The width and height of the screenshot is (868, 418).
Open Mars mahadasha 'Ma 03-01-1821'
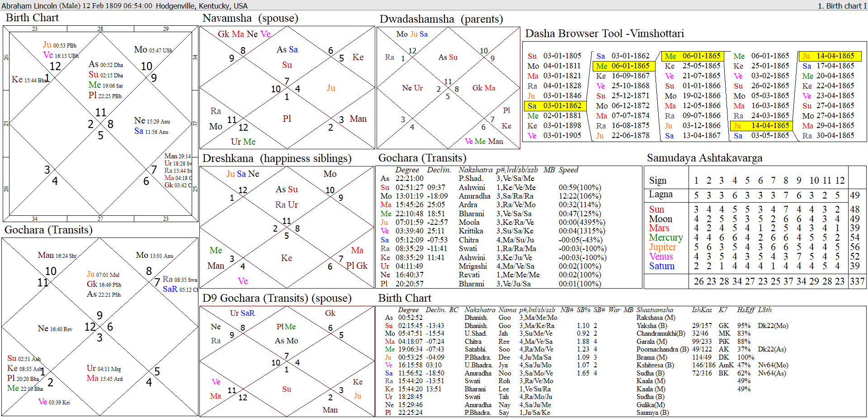[554, 76]
